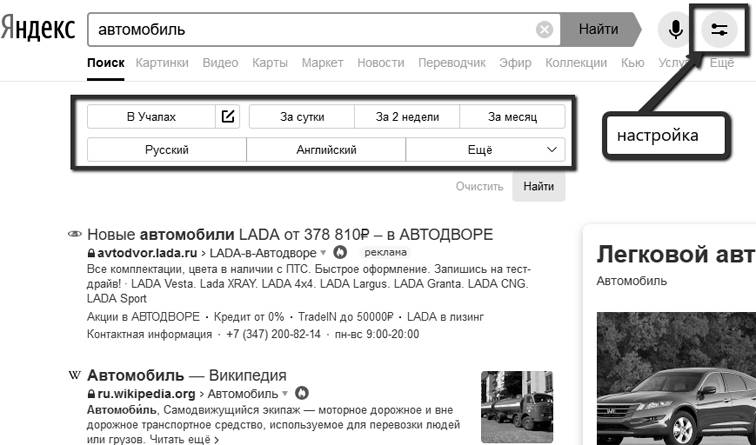756x445 pixels.
Task: Expand the arrow next to LADA-в-Автодворе
Action: [x=323, y=253]
